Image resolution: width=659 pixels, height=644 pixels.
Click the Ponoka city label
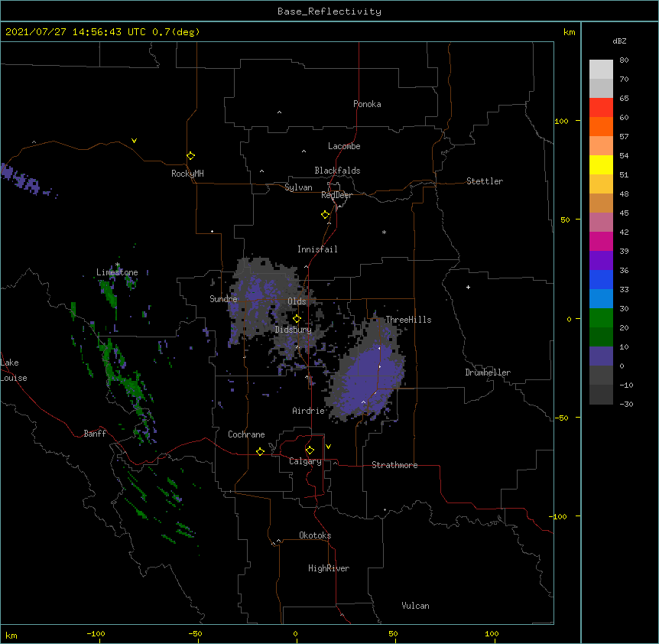[x=367, y=104]
